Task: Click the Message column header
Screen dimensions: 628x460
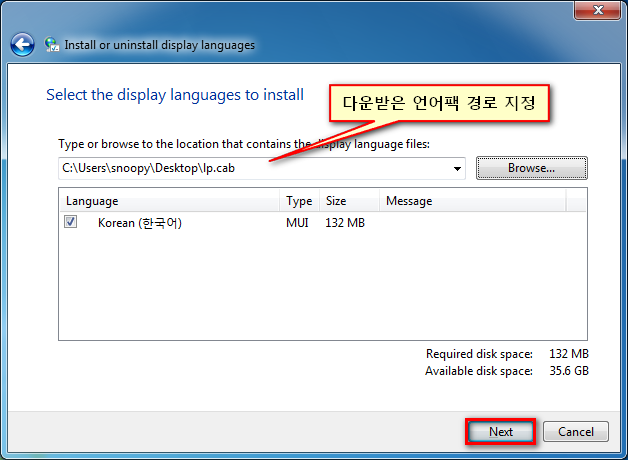Action: coord(473,201)
